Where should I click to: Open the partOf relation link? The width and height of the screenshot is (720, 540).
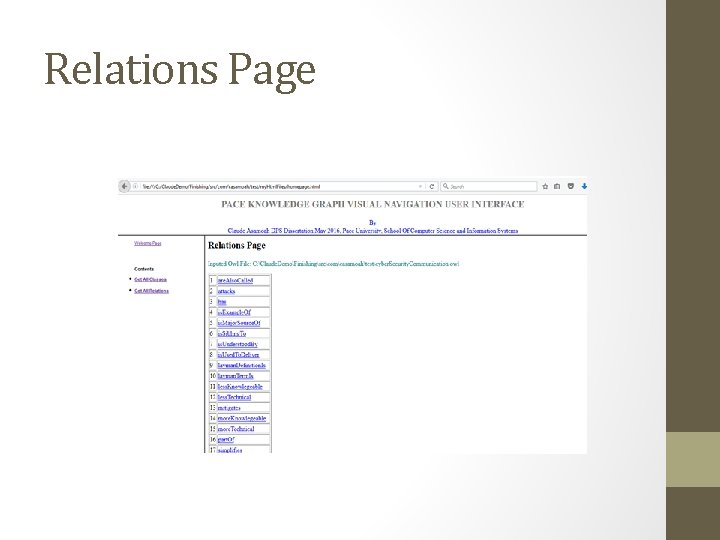pyautogui.click(x=226, y=439)
